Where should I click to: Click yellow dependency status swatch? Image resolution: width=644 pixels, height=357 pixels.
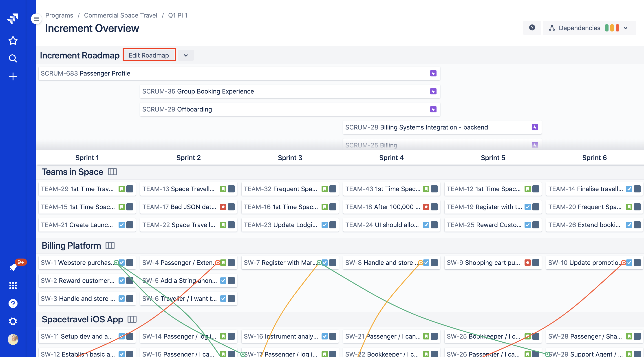pos(612,28)
